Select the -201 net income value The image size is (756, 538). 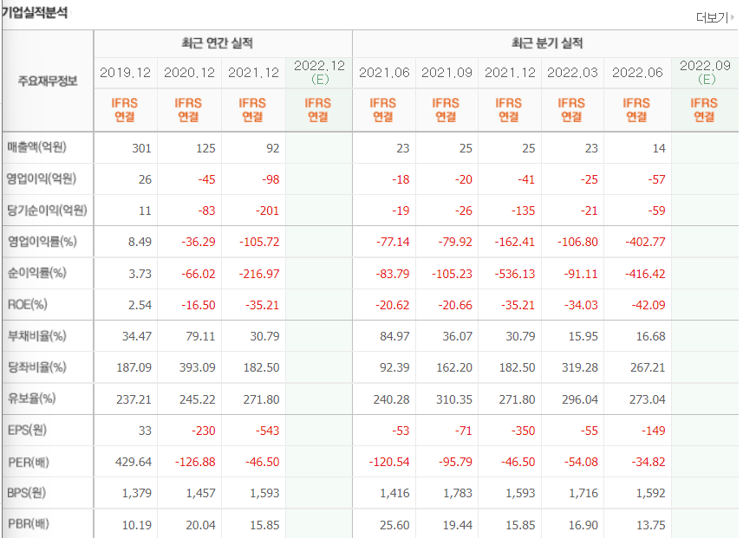coord(267,211)
